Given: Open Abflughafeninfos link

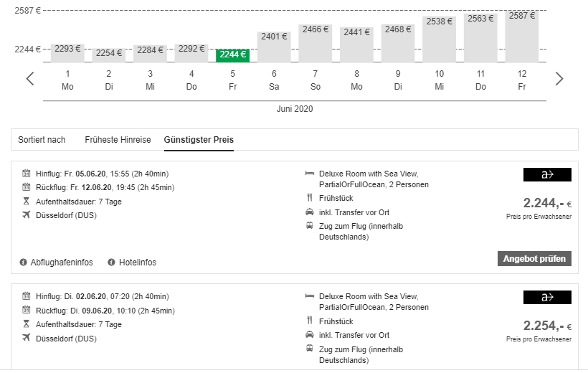Looking at the screenshot, I should point(62,263).
